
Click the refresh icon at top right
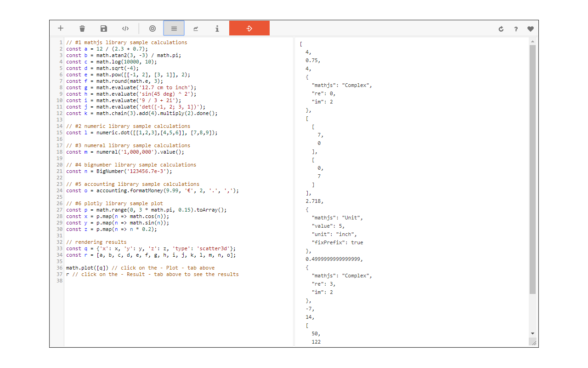coord(501,29)
